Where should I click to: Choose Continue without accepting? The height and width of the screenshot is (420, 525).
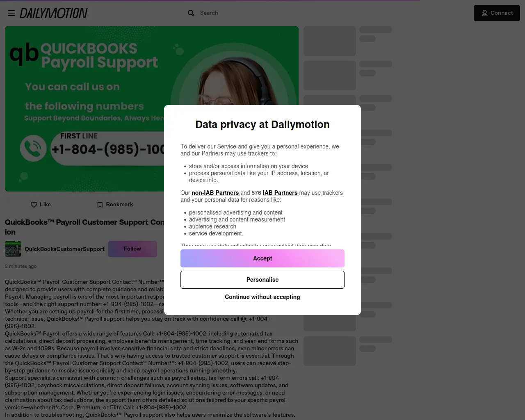tap(262, 297)
